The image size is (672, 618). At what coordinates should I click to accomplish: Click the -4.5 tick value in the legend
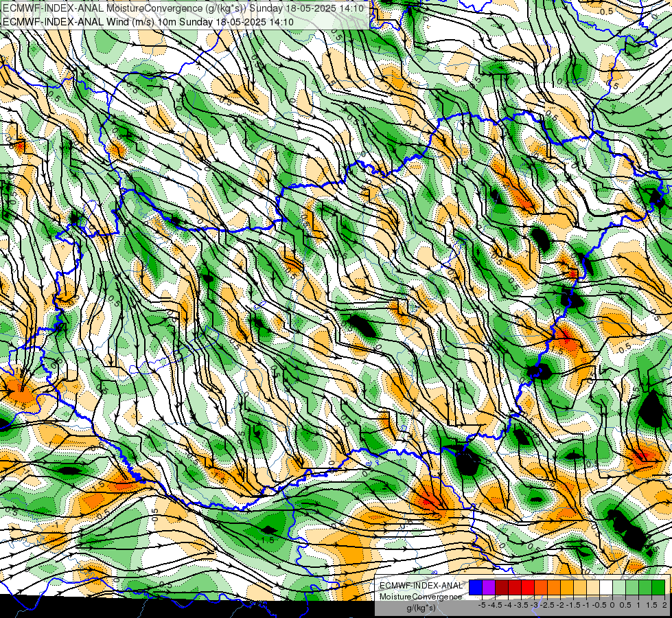click(495, 605)
